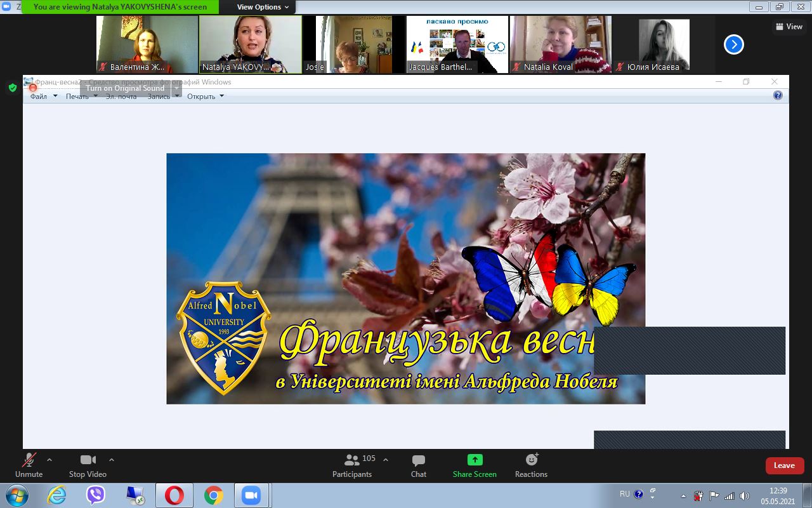Select Natalia Koval's video thumbnail
This screenshot has width=812, height=508.
pos(561,44)
